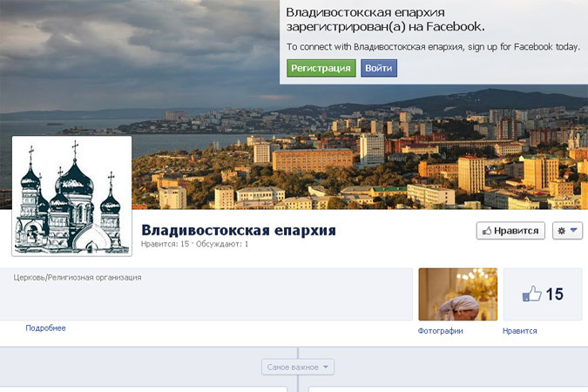Open the church logo profile picture
The image size is (588, 392).
pos(71,195)
